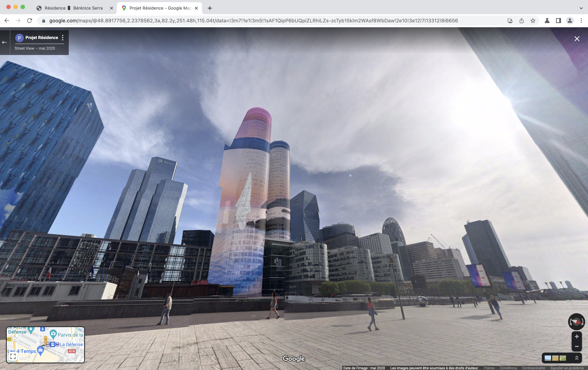Open the Confidentialité link

pos(533,368)
